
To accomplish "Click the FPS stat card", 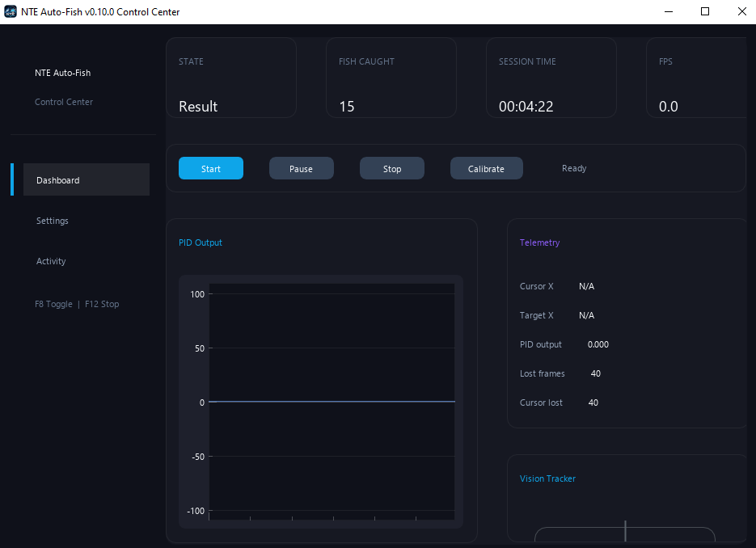I will [696, 78].
